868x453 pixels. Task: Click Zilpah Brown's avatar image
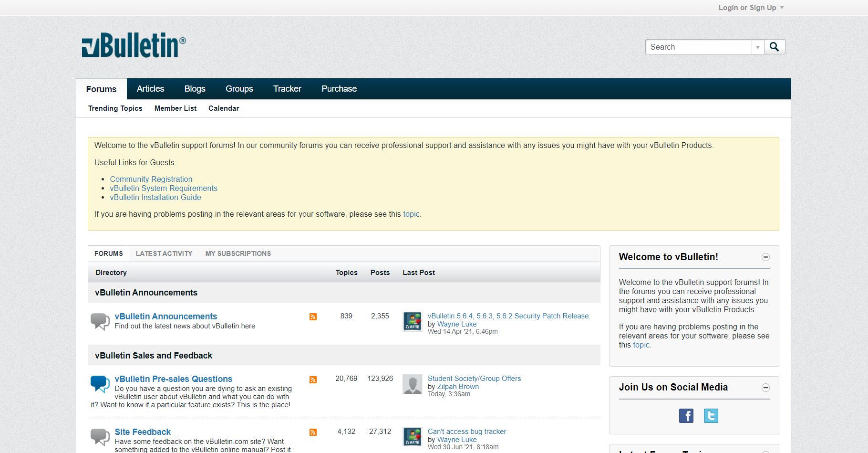(412, 384)
